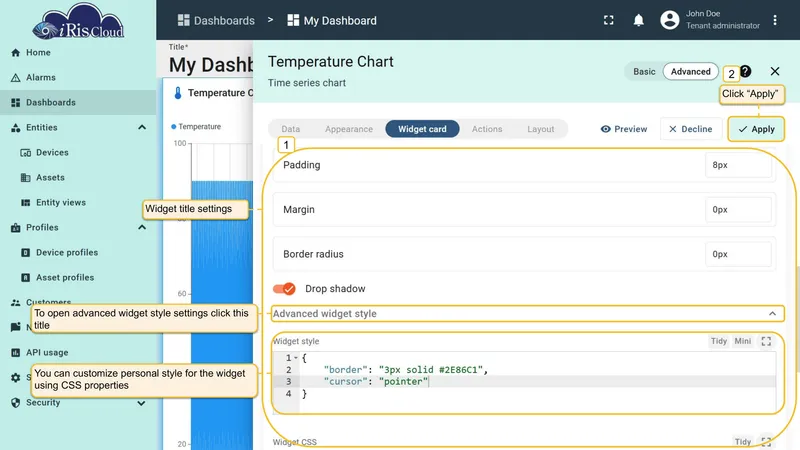The image size is (800, 450).
Task: Expand the Security section chevron
Action: click(141, 403)
